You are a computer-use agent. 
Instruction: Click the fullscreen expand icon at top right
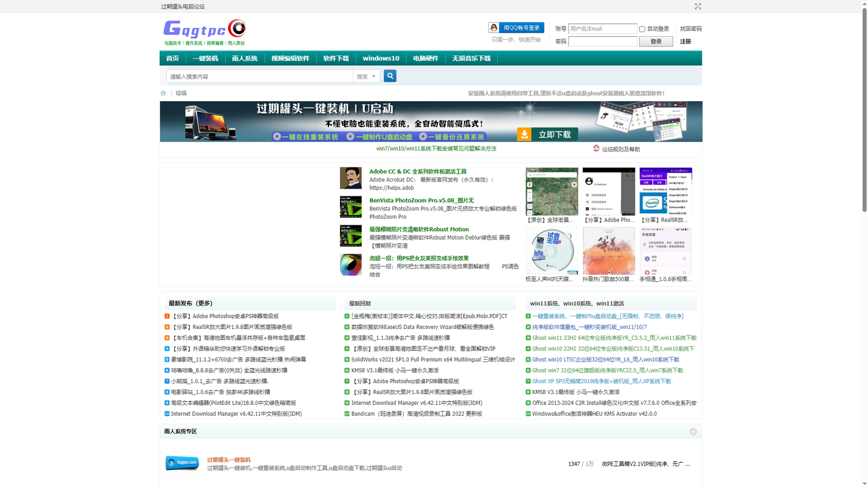pyautogui.click(x=697, y=7)
